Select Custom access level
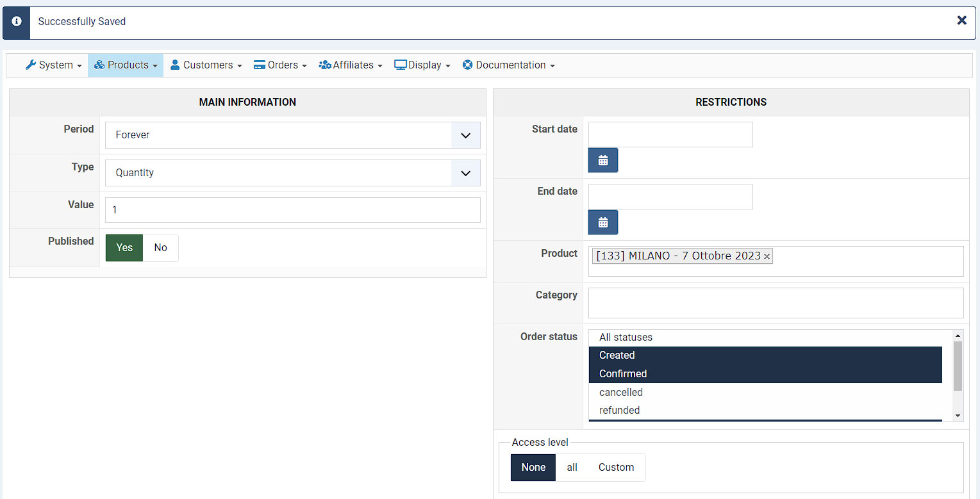This screenshot has height=499, width=980. (x=616, y=468)
